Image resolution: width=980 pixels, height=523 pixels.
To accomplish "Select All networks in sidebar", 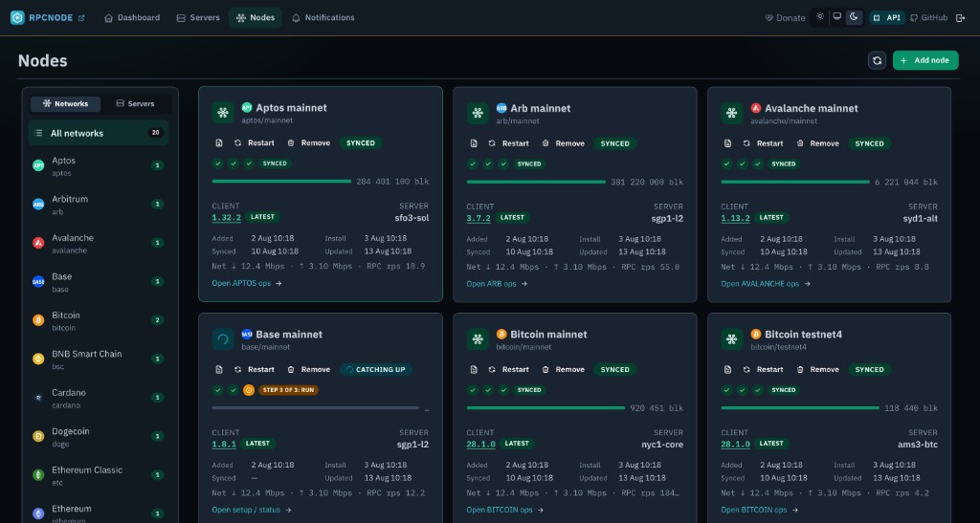I will pyautogui.click(x=99, y=133).
